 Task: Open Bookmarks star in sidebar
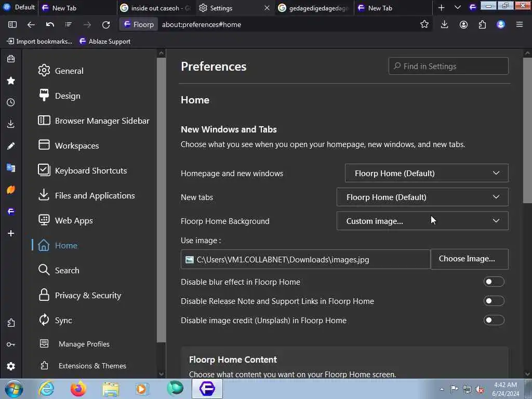[x=11, y=81]
